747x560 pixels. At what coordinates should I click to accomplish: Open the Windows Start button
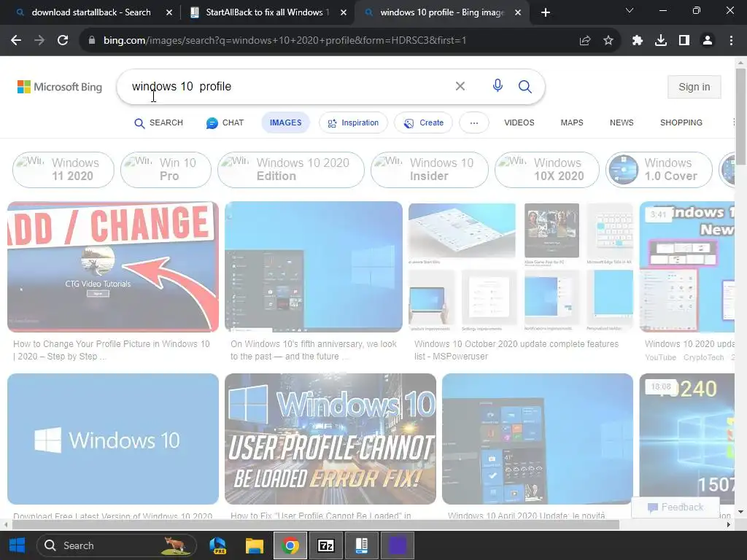[x=18, y=545]
